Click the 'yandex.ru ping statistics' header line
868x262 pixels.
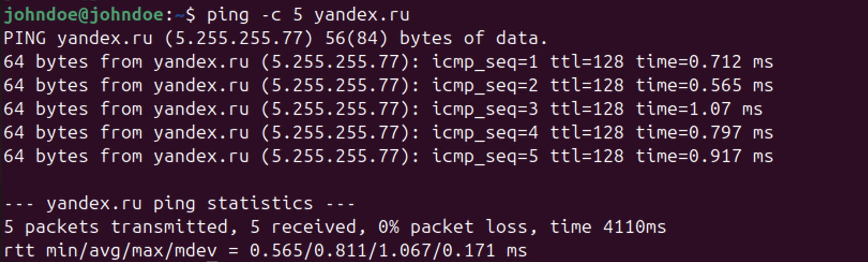pyautogui.click(x=179, y=204)
